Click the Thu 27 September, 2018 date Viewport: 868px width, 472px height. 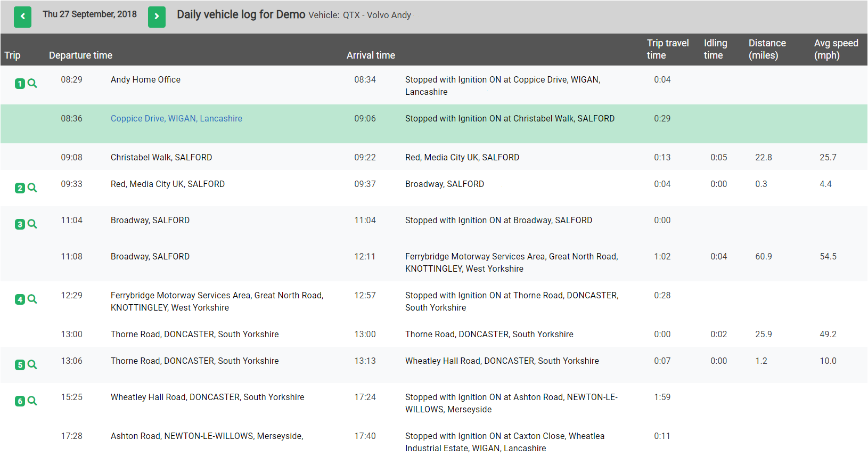89,14
